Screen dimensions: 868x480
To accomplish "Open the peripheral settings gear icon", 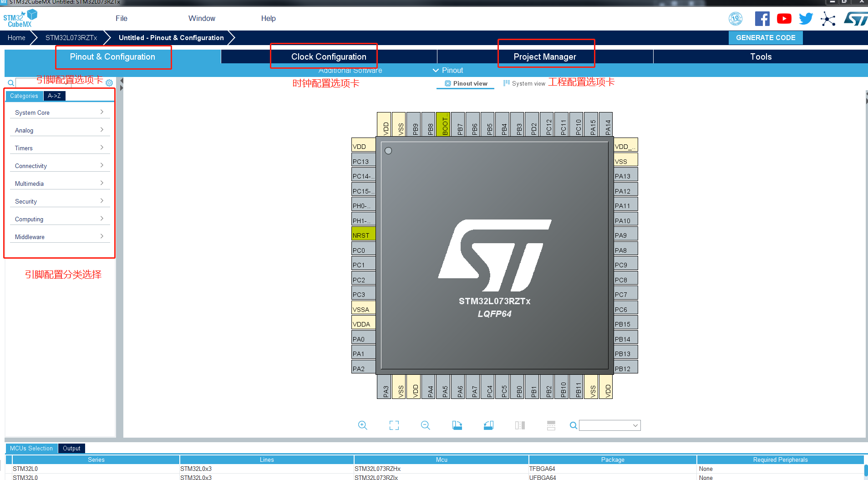I will tap(109, 83).
